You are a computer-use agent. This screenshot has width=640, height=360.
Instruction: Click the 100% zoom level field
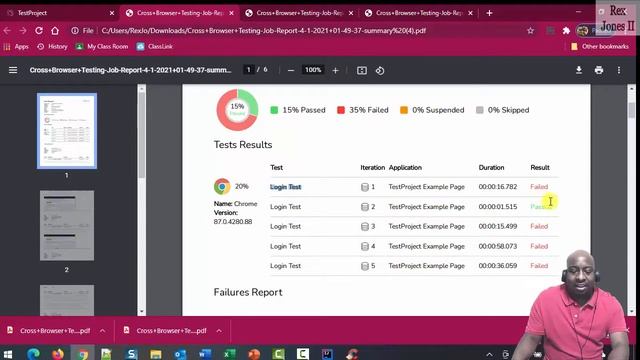(x=313, y=70)
